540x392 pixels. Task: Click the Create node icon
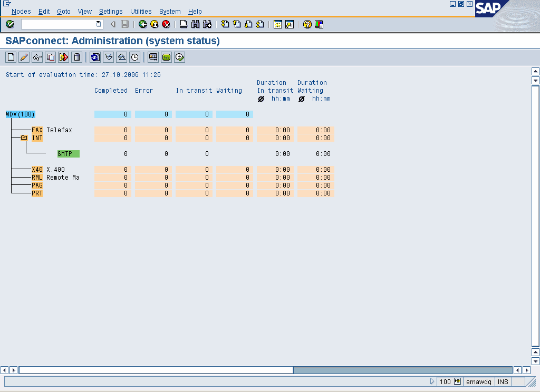click(11, 57)
